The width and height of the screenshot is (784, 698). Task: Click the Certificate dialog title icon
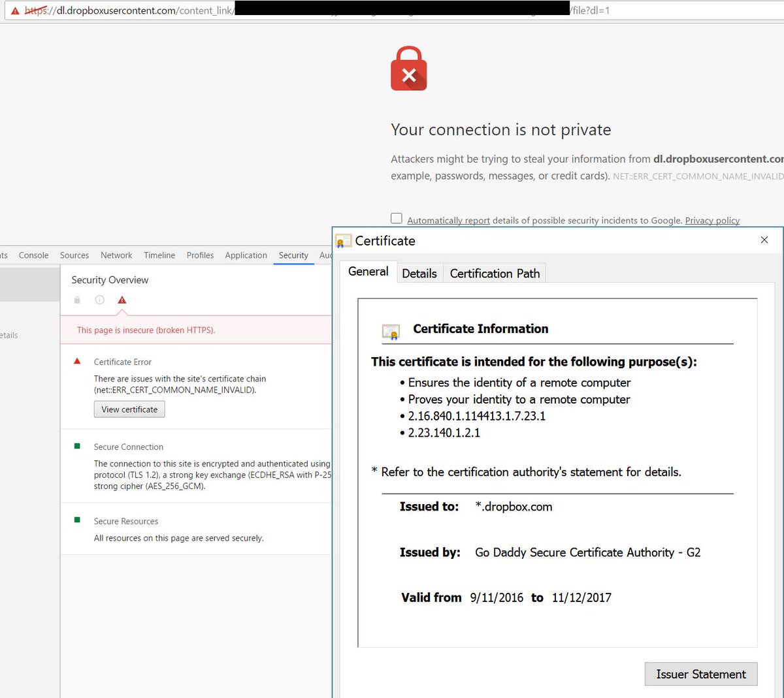click(x=344, y=241)
